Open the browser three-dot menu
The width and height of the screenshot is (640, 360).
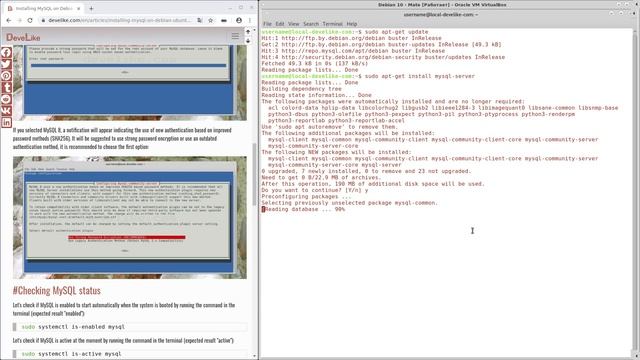click(250, 20)
